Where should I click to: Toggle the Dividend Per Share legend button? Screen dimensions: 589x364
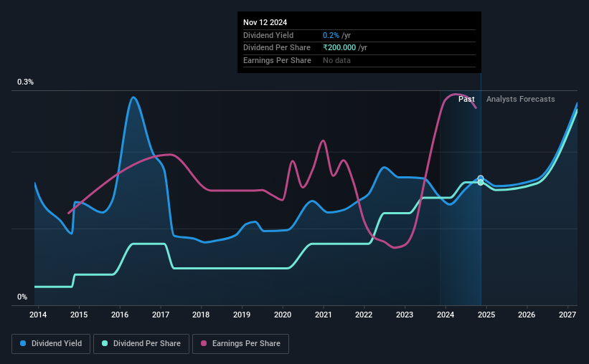(141, 344)
